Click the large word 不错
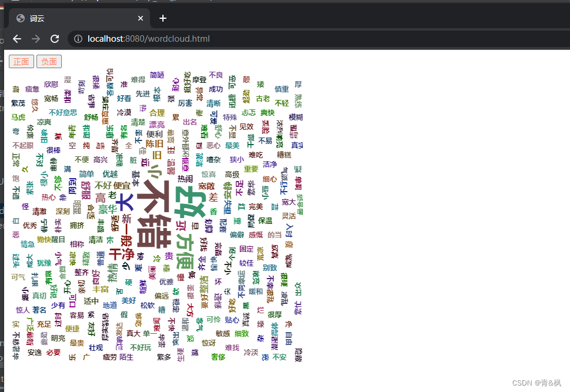Image resolution: width=570 pixels, height=392 pixels. click(154, 213)
